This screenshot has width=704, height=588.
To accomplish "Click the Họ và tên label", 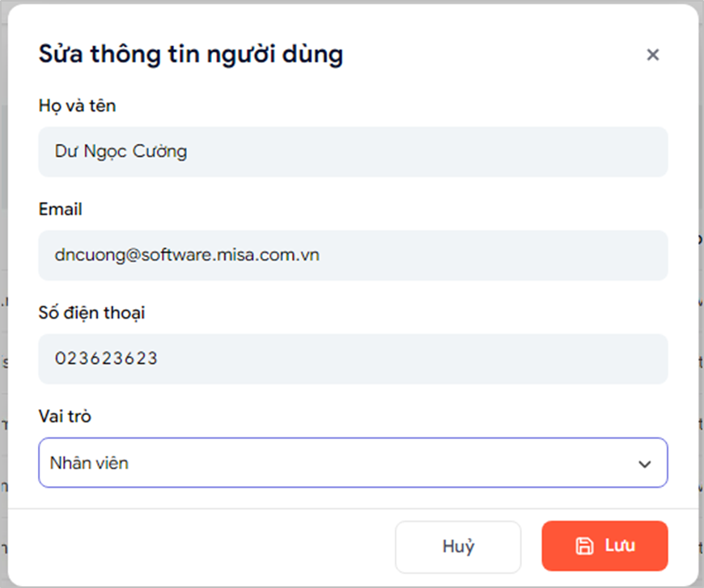I will click(77, 106).
